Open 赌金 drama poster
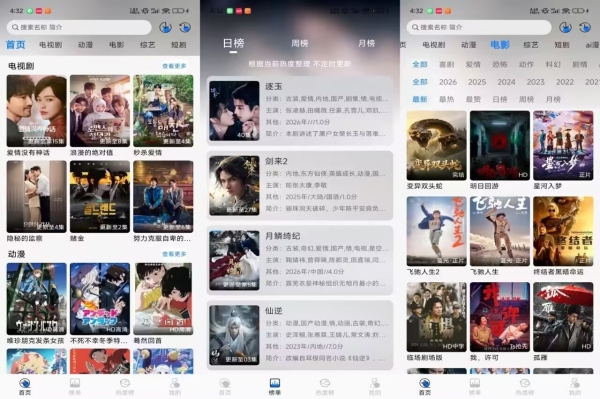This screenshot has width=600, height=399. click(x=100, y=197)
